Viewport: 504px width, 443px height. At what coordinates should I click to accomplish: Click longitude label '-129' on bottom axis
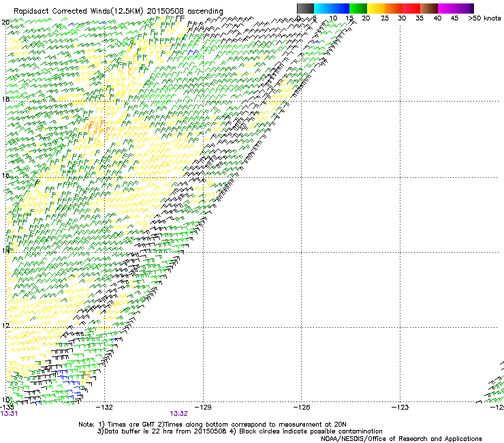tap(203, 408)
